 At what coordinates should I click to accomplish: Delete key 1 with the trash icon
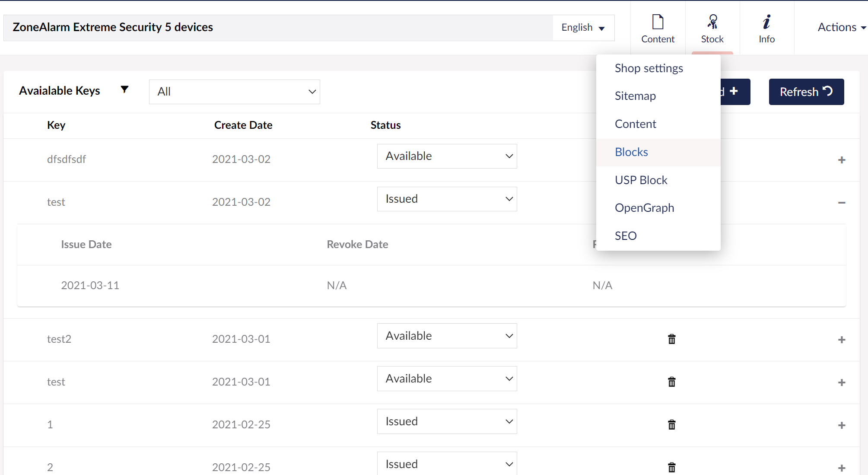pyautogui.click(x=671, y=425)
